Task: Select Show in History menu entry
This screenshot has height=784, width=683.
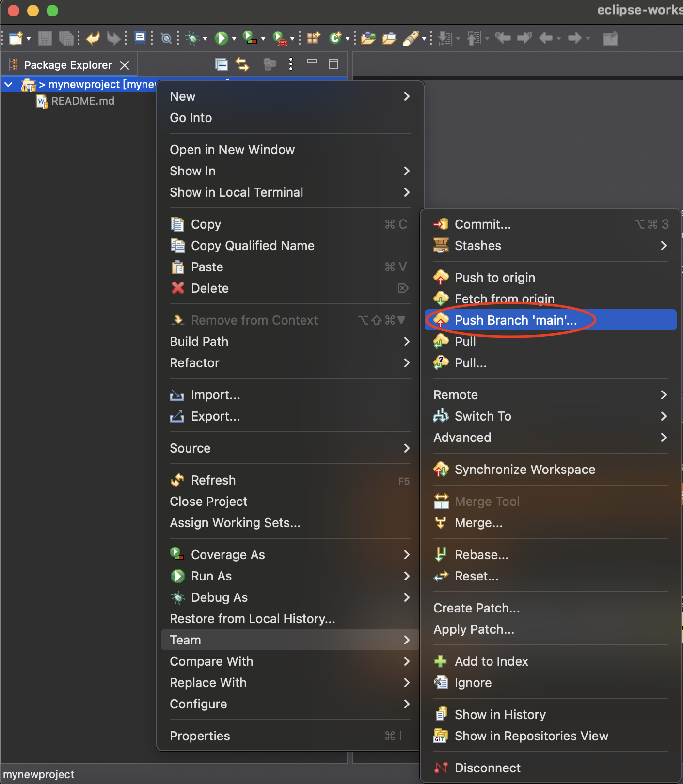Action: (x=500, y=715)
